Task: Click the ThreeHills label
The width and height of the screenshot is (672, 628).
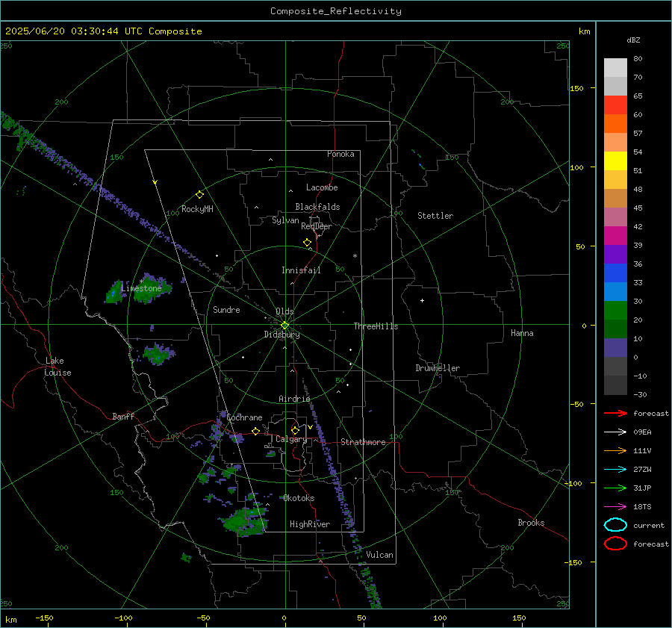Action: [x=376, y=326]
